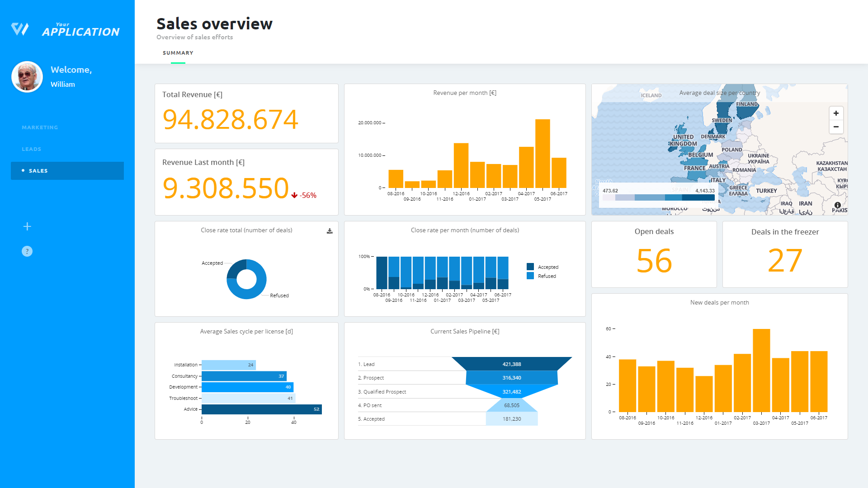
Task: Select the Lead stage in funnel
Action: 511,364
